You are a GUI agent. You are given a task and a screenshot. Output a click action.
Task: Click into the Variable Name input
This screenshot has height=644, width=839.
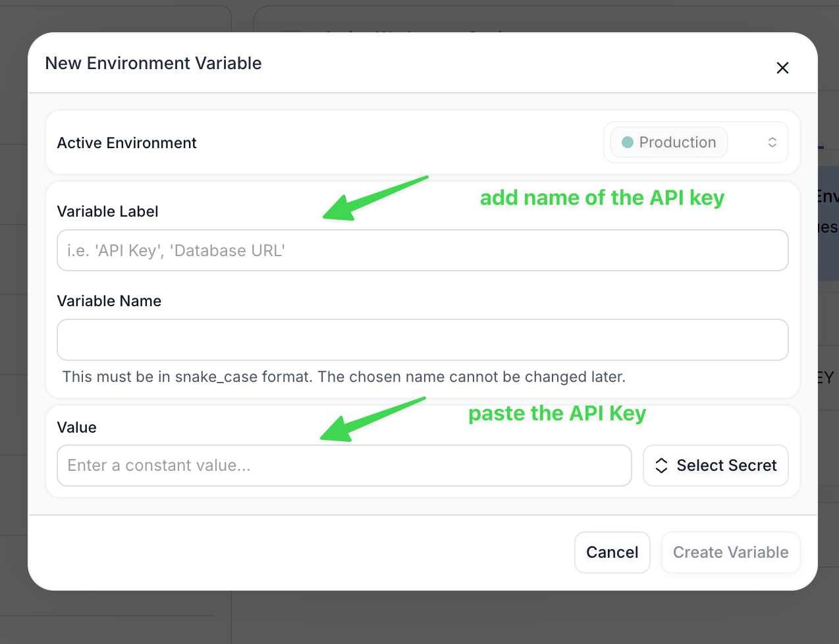[422, 340]
